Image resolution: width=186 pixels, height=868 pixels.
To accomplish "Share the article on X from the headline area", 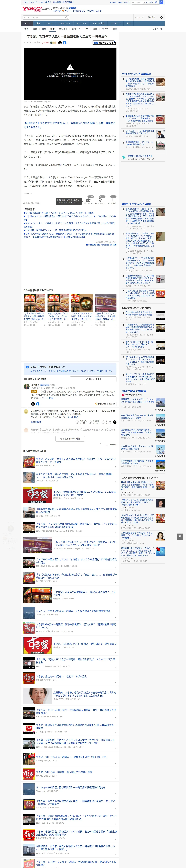I will (x=60, y=43).
